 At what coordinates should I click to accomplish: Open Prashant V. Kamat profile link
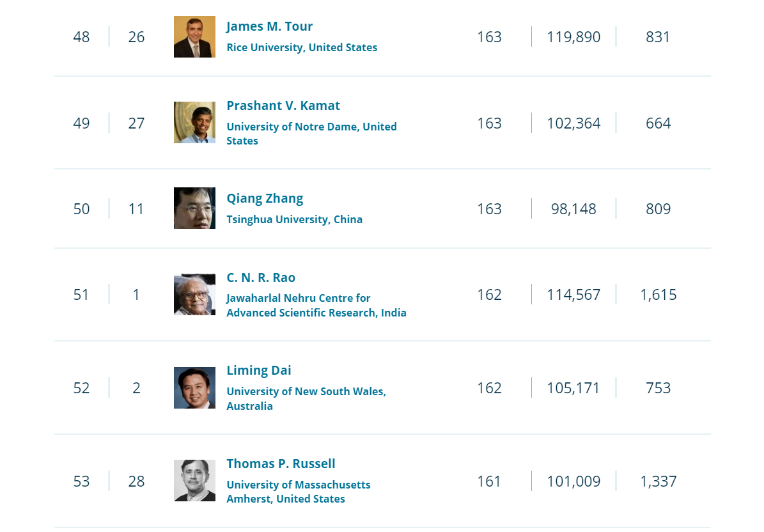click(x=283, y=106)
